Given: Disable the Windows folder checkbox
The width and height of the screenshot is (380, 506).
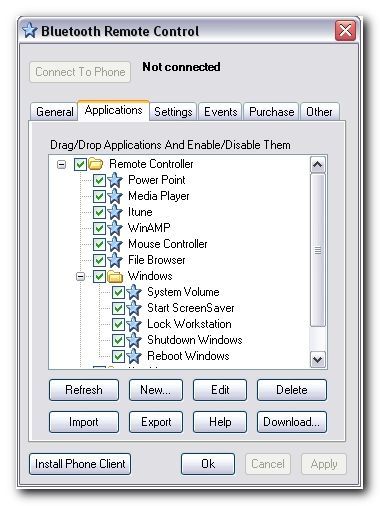Looking at the screenshot, I should (x=99, y=276).
